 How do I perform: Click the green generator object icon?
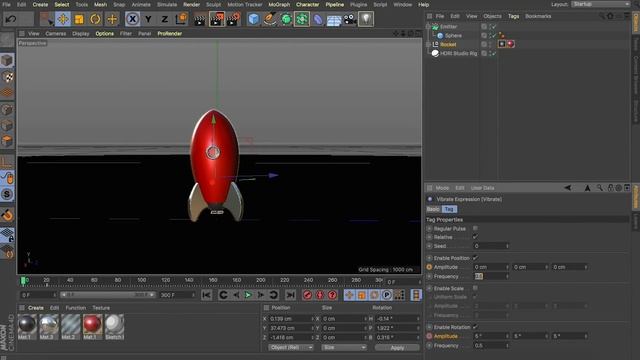286,19
